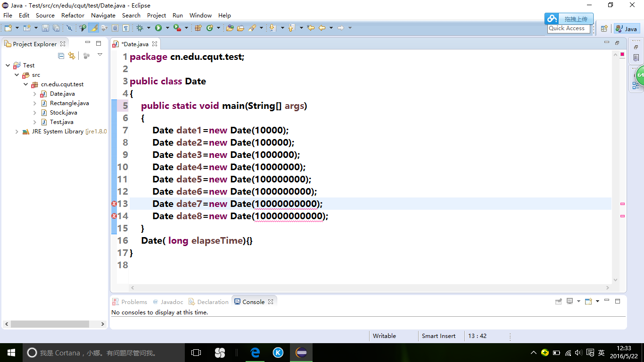Switch to the Problems tab
This screenshot has height=362, width=644.
coord(130,302)
